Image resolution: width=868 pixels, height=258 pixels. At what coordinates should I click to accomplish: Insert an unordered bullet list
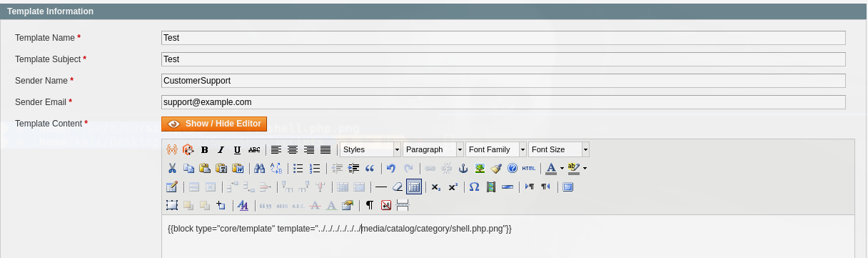(x=298, y=169)
